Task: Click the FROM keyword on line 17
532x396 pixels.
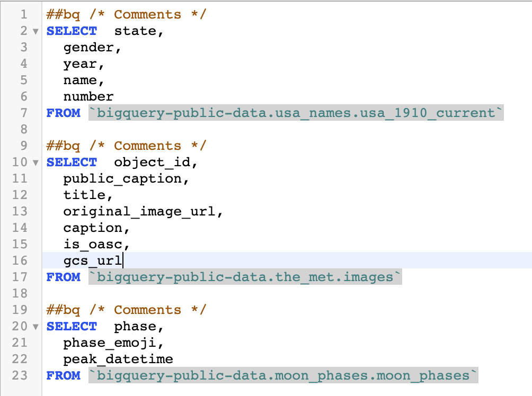Action: click(x=64, y=277)
